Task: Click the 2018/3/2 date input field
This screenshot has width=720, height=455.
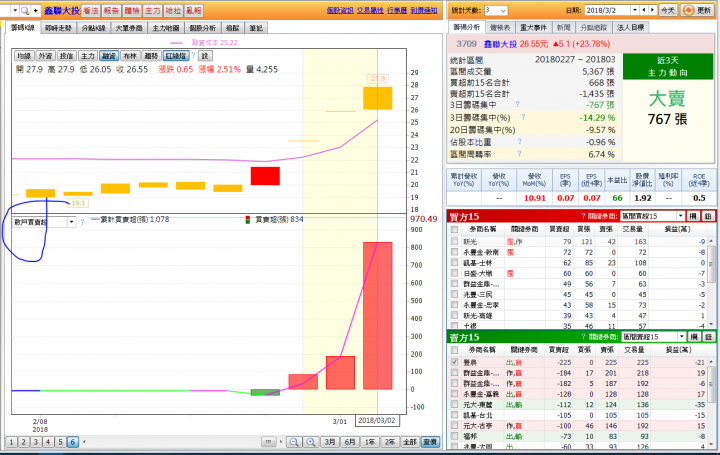Action: [608, 10]
